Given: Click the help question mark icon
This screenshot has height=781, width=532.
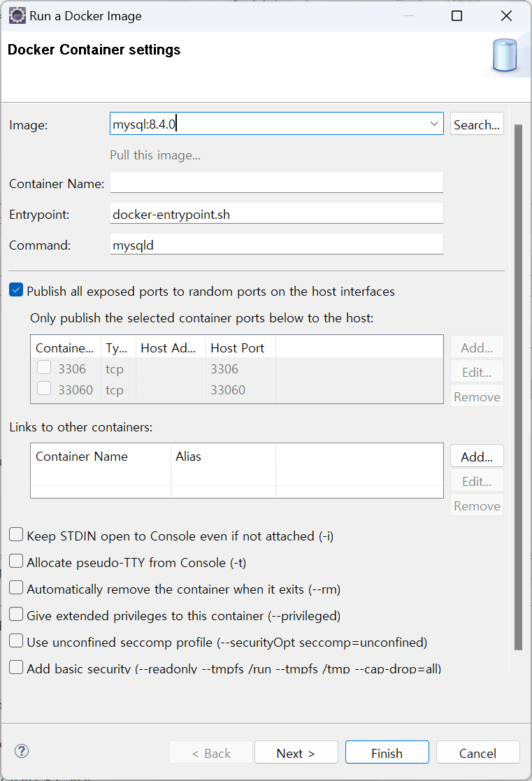Looking at the screenshot, I should [22, 752].
